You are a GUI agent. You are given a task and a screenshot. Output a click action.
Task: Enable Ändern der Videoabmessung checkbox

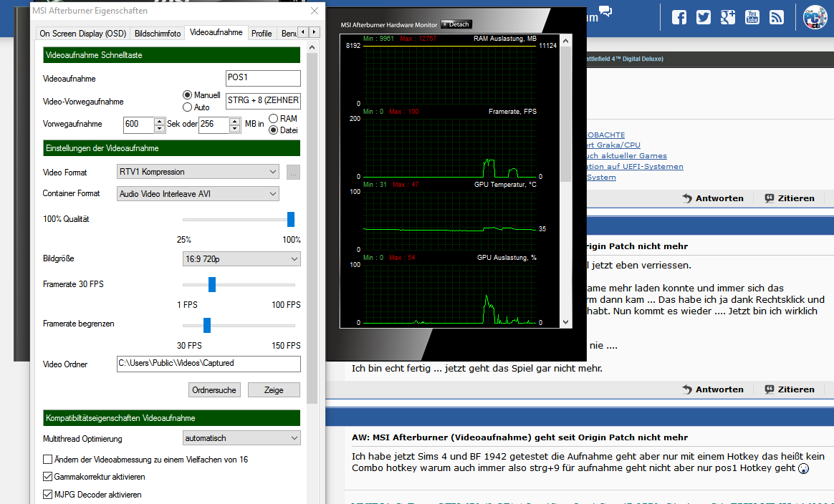[x=48, y=460]
